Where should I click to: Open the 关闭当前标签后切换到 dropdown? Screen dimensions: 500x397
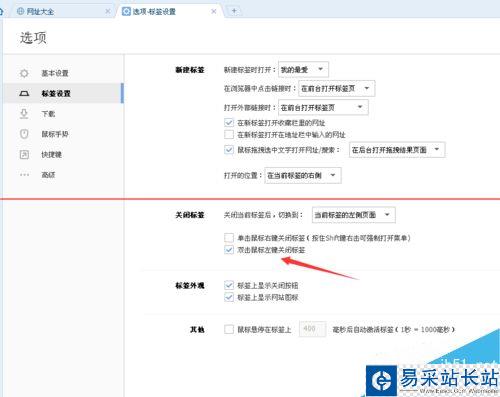click(354, 215)
